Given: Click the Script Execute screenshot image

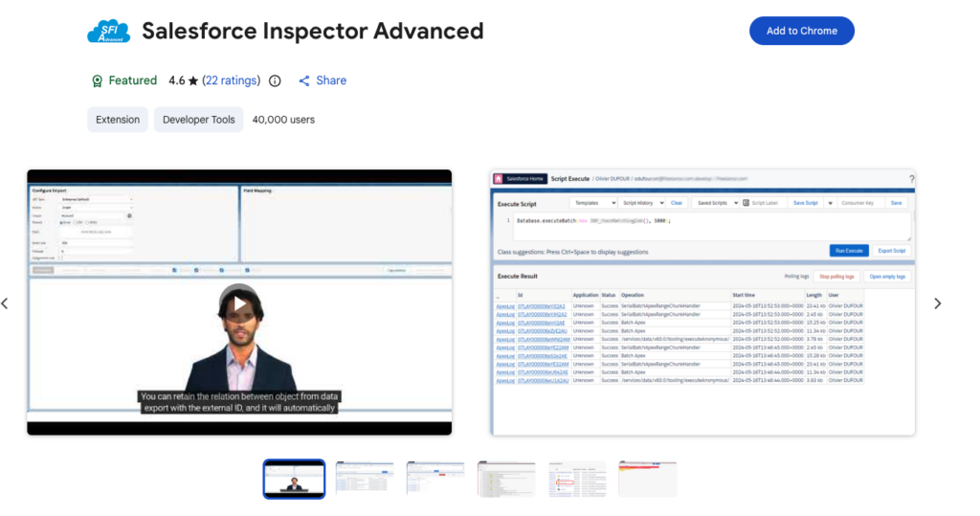Looking at the screenshot, I should click(703, 303).
